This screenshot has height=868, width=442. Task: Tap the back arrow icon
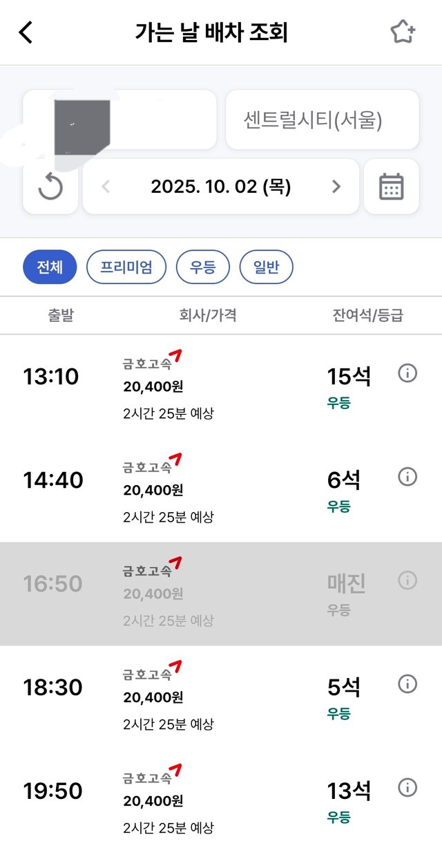(26, 32)
